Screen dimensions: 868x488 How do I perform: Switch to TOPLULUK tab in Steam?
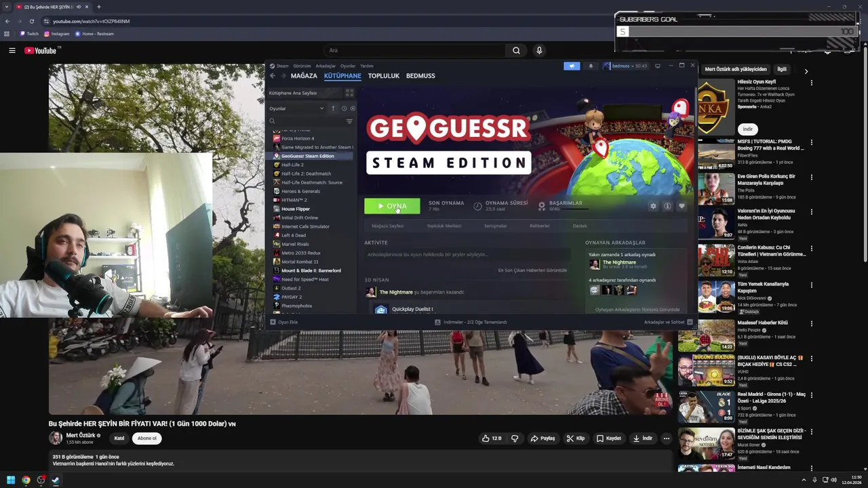(384, 76)
